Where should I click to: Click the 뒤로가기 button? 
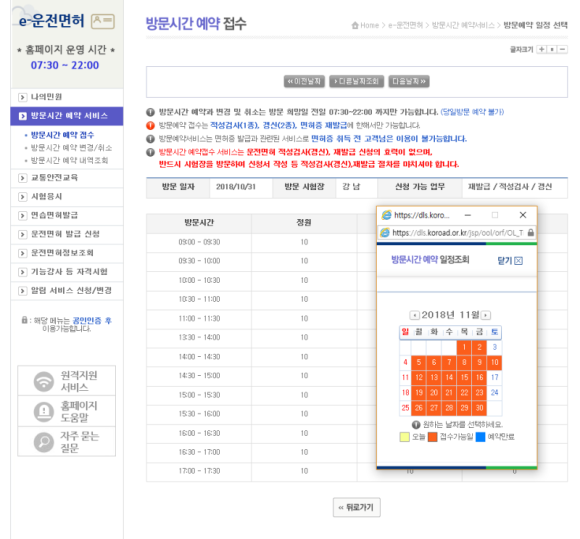[x=356, y=507]
